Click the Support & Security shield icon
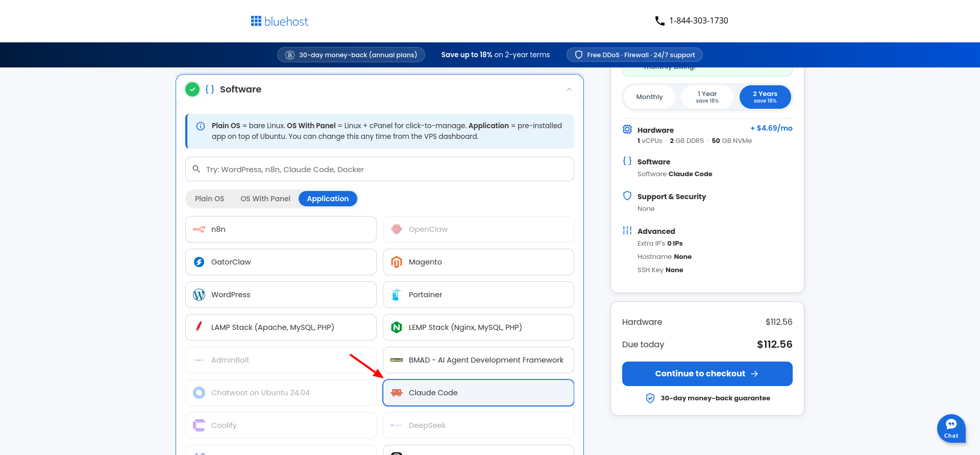The image size is (980, 455). click(x=627, y=196)
